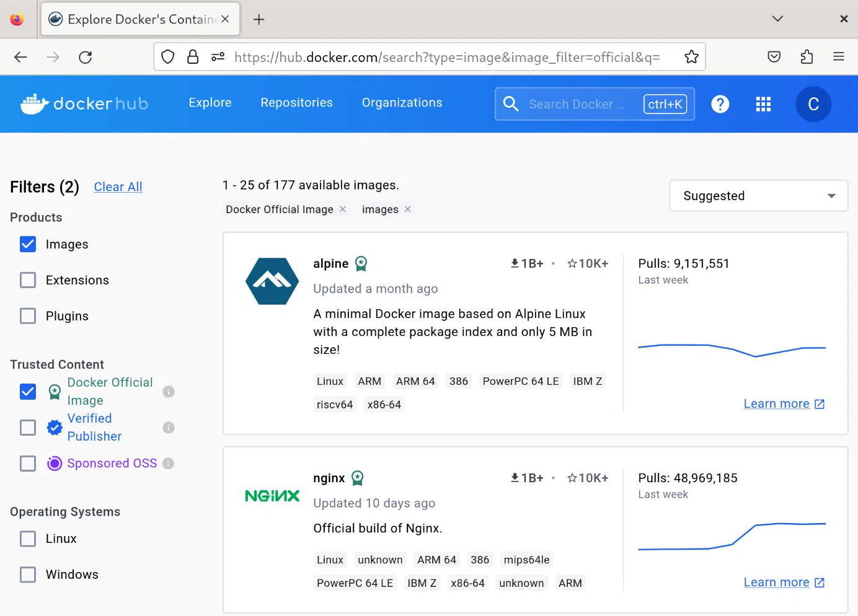Click the info icon next to Verified Publisher
Viewport: 858px width, 616px height.
point(169,428)
